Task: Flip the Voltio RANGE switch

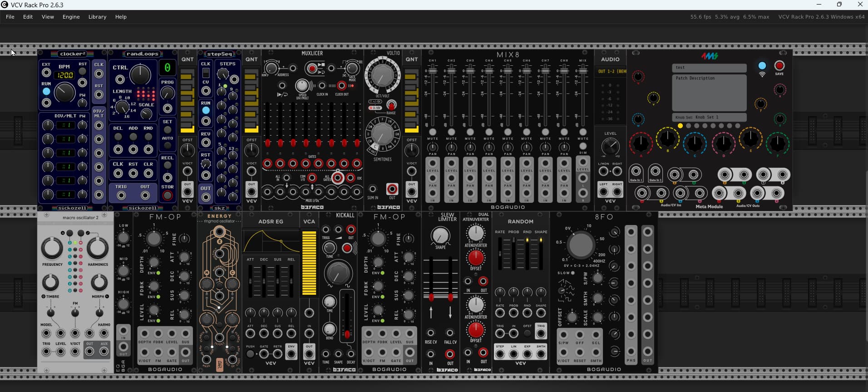Action: pyautogui.click(x=391, y=105)
